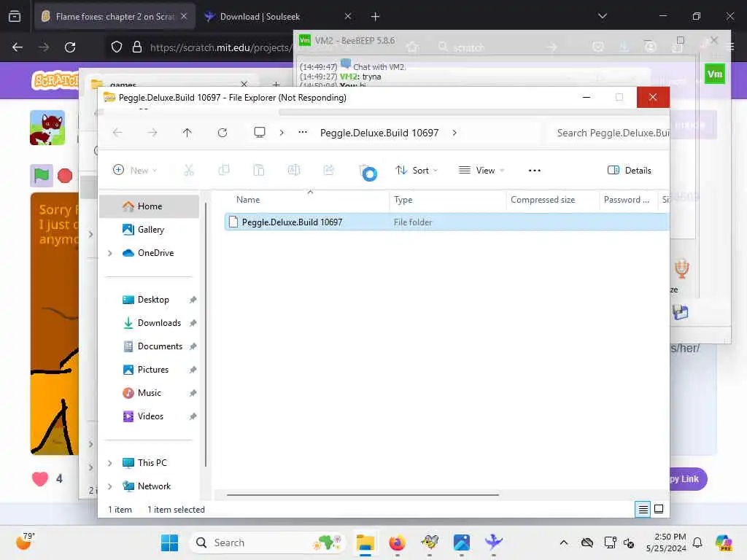Click the Scratch red stop button
Image resolution: width=747 pixels, height=560 pixels.
pos(65,176)
